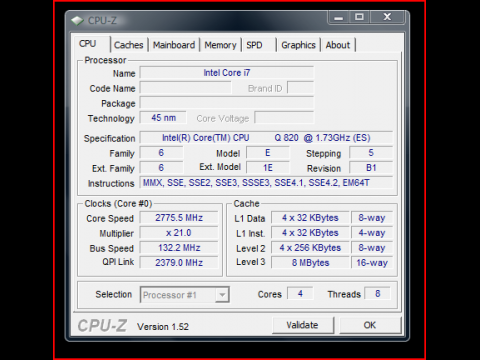
Task: Click the L1 Inst. 4-way value
Action: coord(372,233)
